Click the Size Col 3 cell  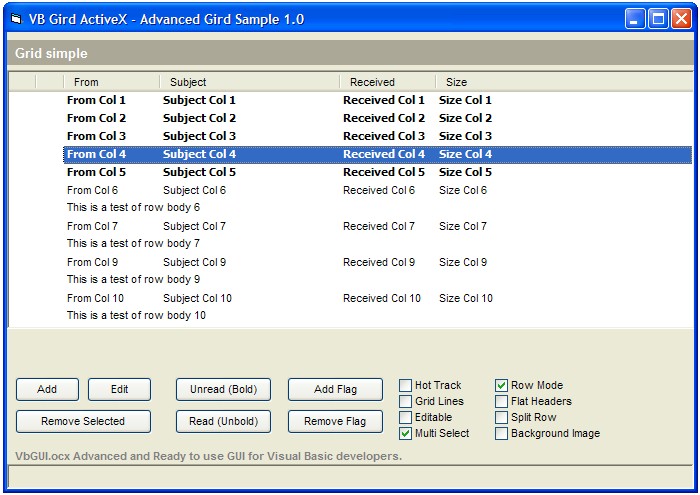tap(465, 136)
